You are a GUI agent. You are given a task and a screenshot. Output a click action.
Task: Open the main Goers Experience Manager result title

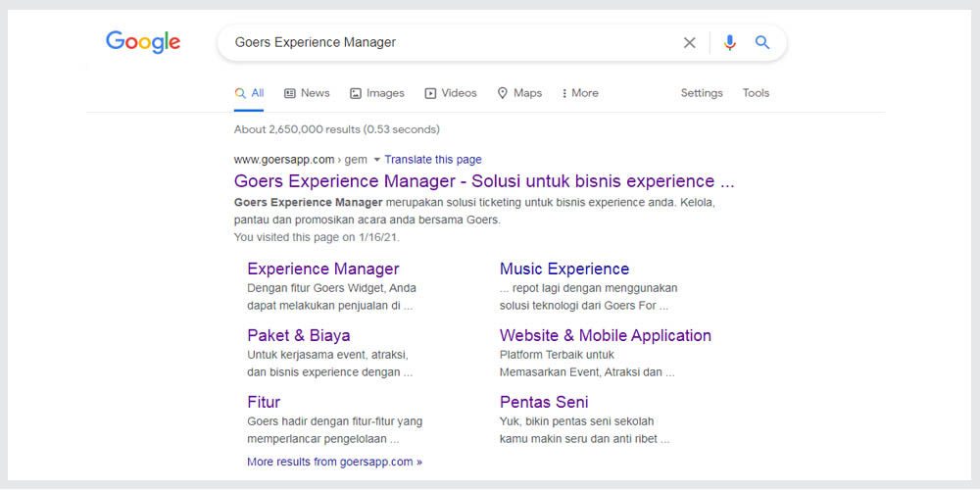pyautogui.click(x=484, y=181)
